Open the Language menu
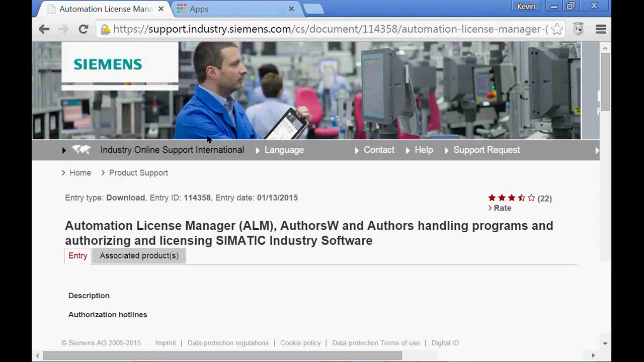 click(x=284, y=150)
